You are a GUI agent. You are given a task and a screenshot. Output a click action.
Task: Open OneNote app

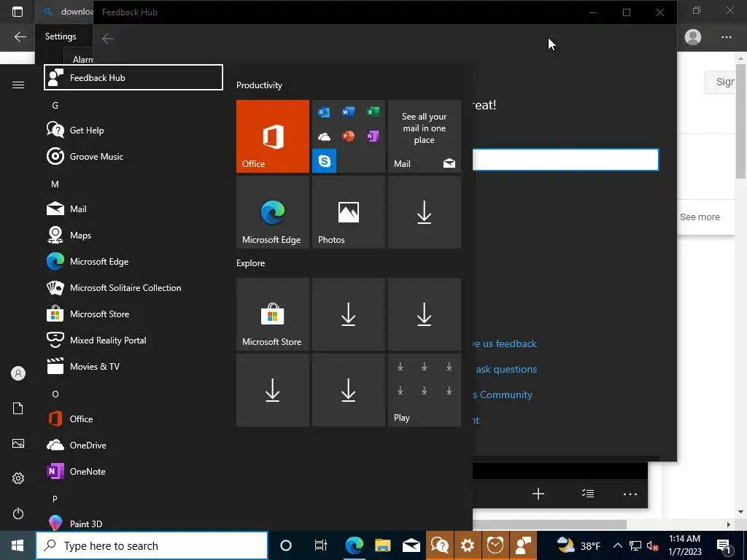pos(133,471)
